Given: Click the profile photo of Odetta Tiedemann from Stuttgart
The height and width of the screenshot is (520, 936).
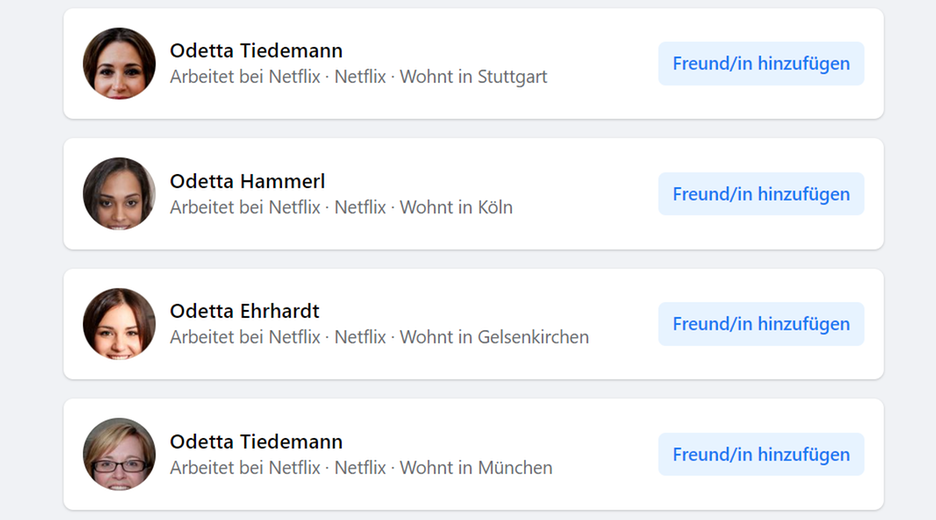Looking at the screenshot, I should [x=119, y=64].
